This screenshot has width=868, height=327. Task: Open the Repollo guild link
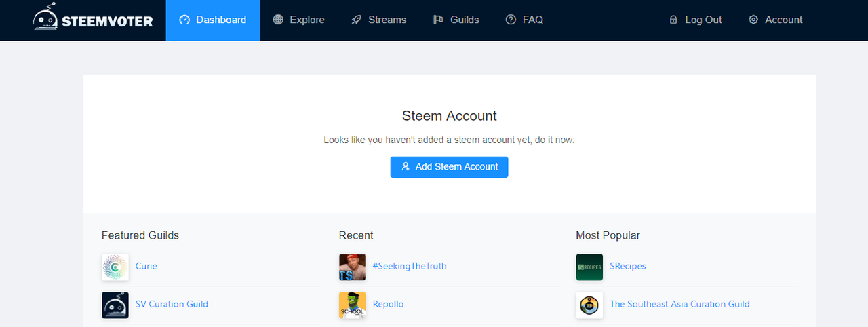pyautogui.click(x=388, y=304)
